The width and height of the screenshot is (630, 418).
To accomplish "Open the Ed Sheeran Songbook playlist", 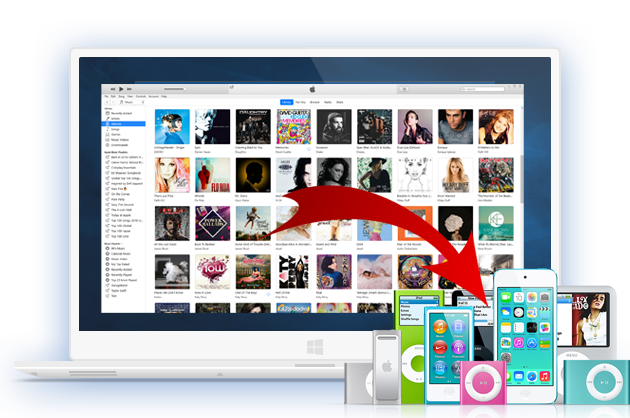I will click(x=125, y=173).
